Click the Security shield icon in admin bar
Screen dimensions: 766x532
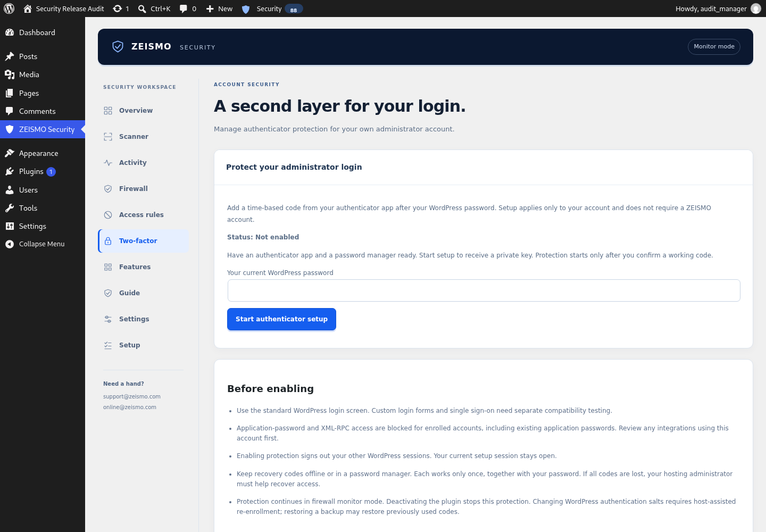(246, 9)
